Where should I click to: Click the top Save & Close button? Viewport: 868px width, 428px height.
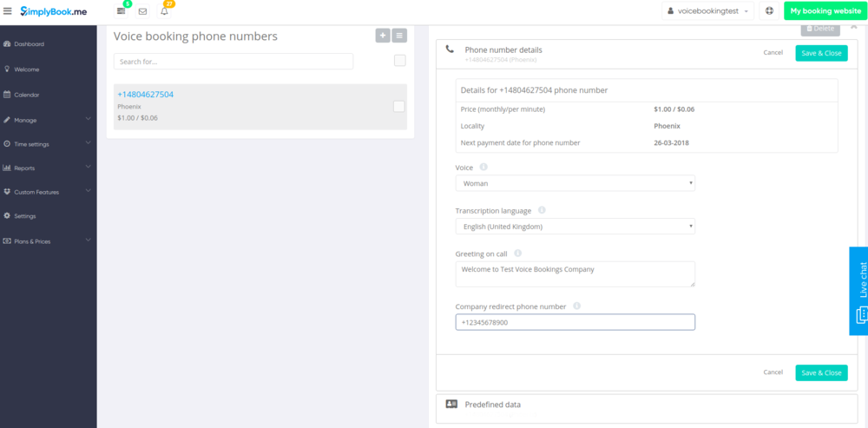pos(820,53)
